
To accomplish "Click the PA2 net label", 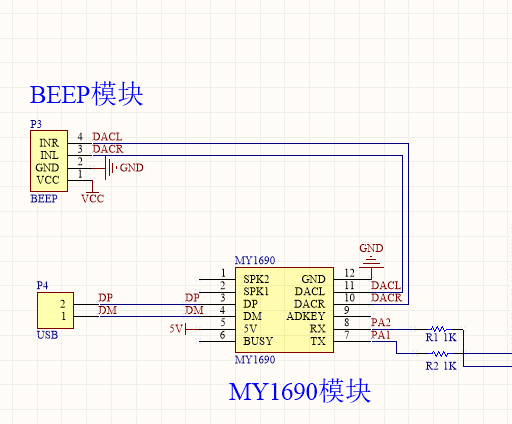I will point(381,322).
